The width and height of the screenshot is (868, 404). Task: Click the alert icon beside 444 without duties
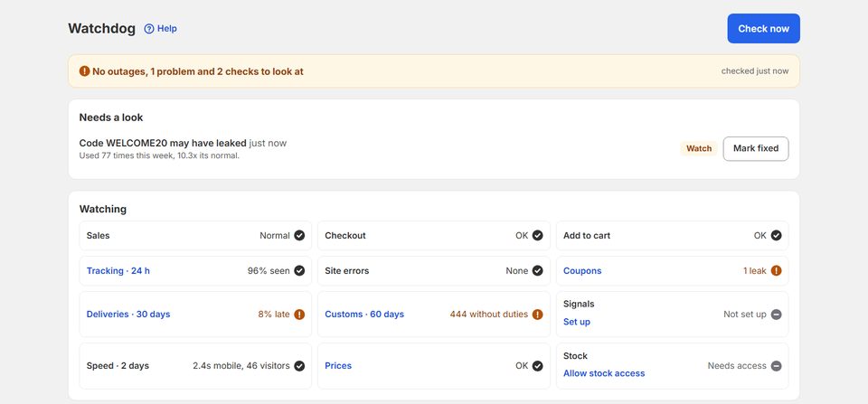coord(537,315)
